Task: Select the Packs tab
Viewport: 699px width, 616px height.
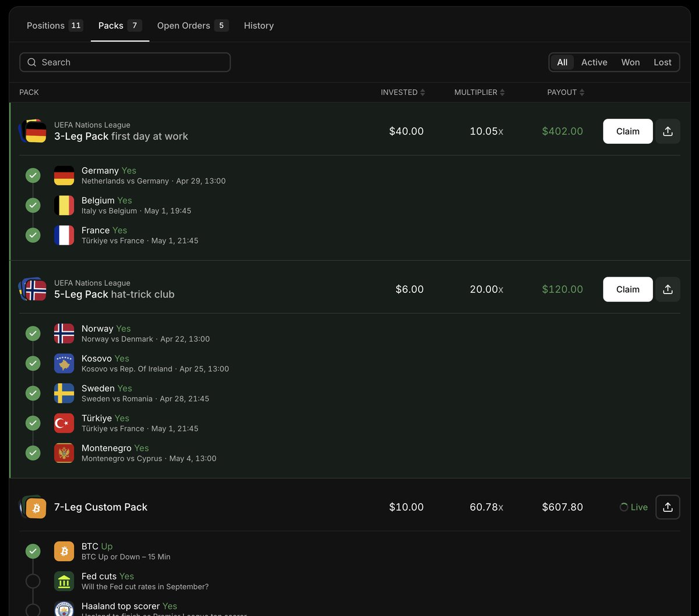Action: click(120, 26)
